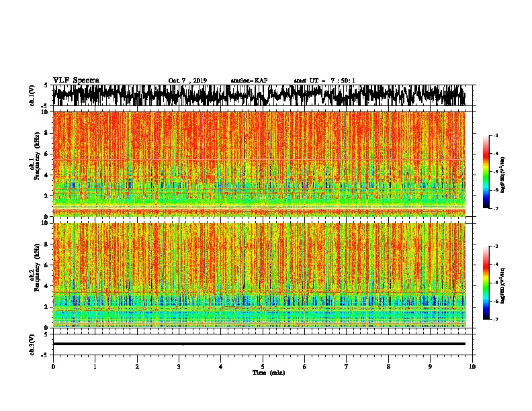
Task: Click time axis tick label '1'
Action: pos(95,367)
